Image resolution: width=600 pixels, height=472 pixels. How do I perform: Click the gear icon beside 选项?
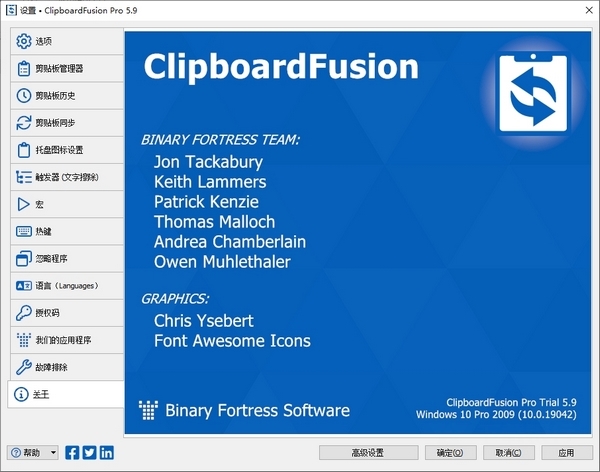24,41
